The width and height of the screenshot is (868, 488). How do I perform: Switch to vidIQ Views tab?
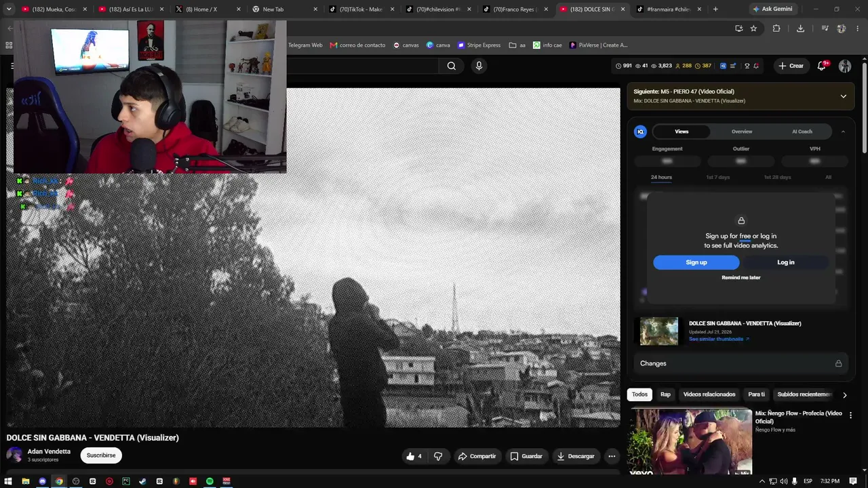[682, 131]
